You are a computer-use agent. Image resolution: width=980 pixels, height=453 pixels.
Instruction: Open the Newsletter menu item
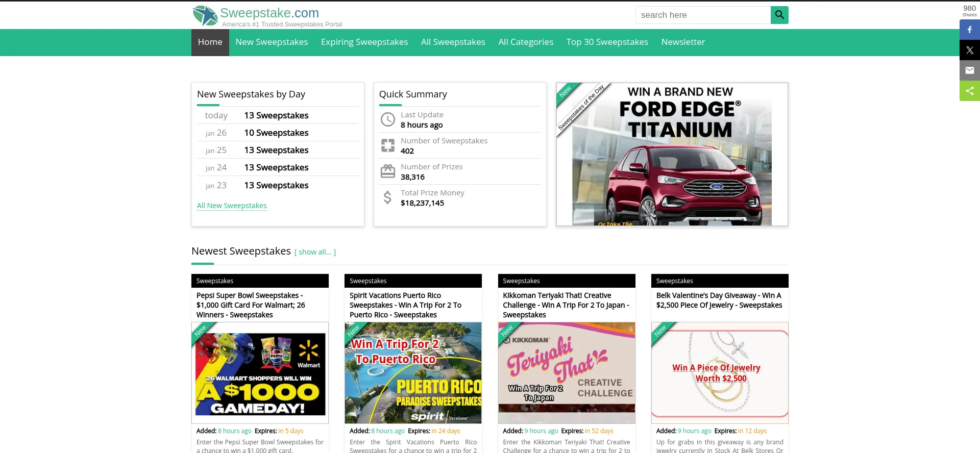[683, 42]
